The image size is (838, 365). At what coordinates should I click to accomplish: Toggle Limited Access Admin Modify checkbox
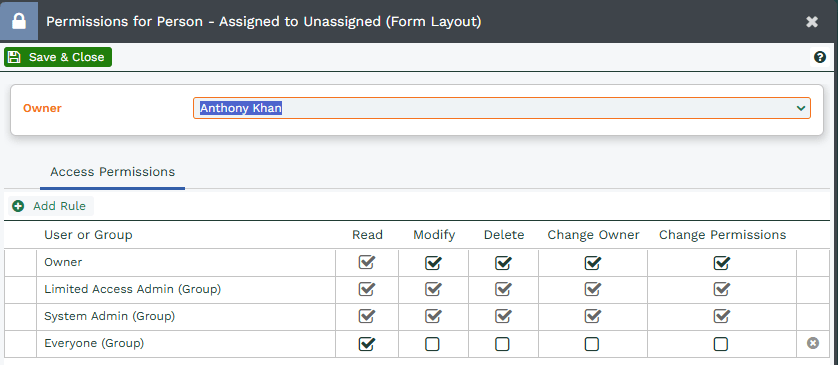click(x=433, y=289)
